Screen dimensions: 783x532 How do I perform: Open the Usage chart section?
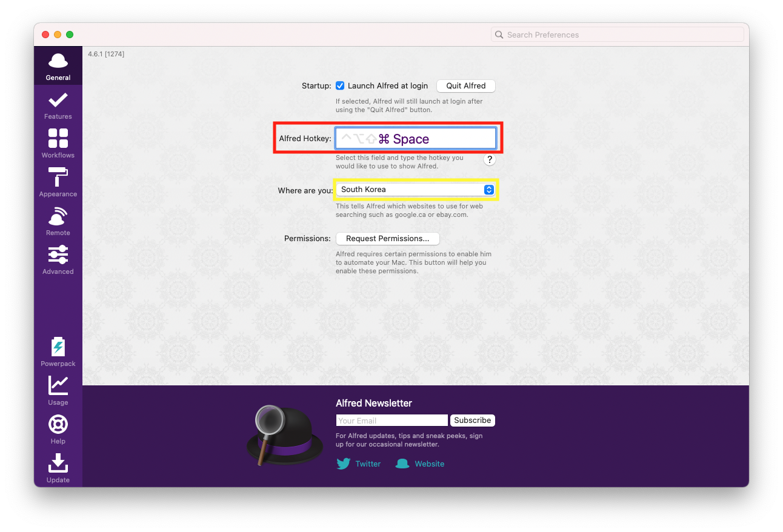pos(58,391)
